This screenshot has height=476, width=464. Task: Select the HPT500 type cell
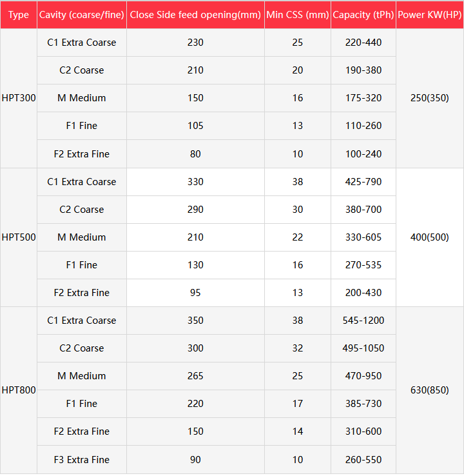coord(19,237)
